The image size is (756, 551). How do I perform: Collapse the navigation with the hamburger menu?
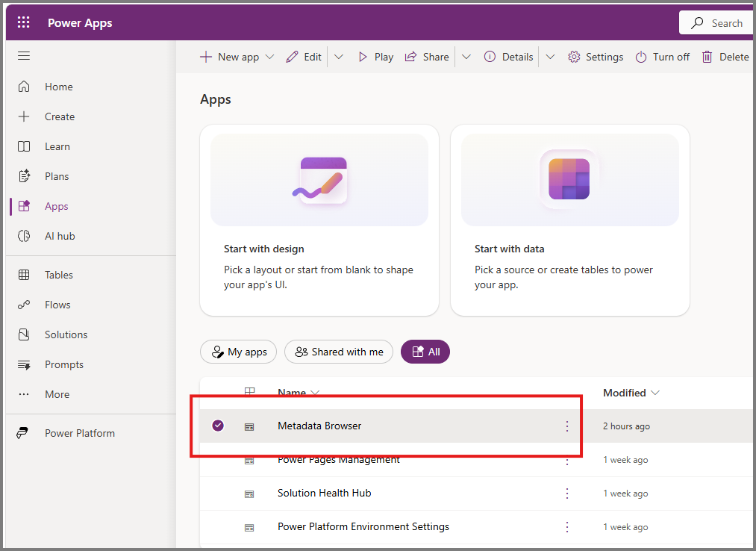pyautogui.click(x=23, y=55)
